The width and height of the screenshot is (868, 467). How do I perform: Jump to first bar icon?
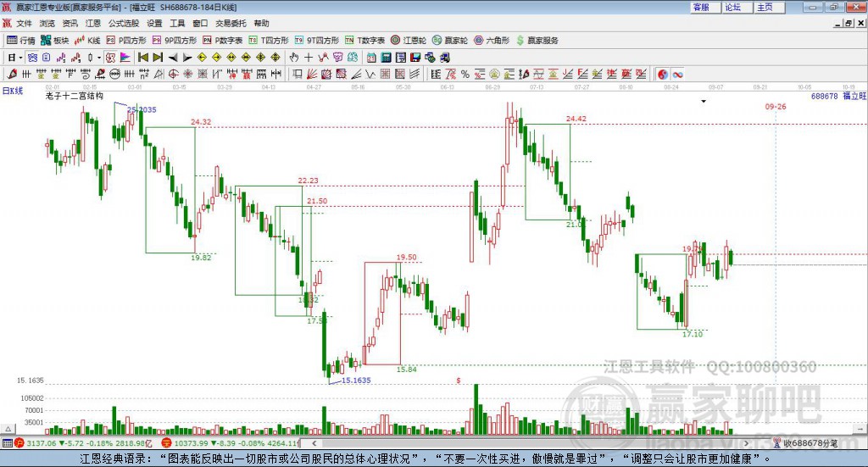(142, 57)
